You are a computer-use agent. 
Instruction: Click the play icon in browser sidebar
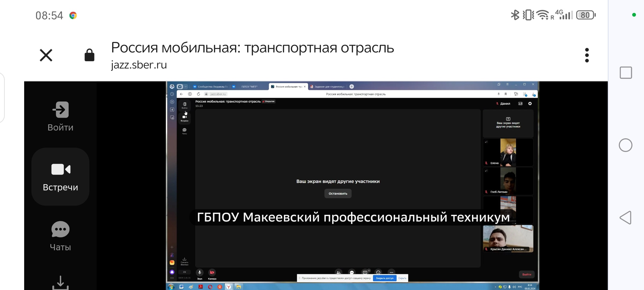pos(172,102)
